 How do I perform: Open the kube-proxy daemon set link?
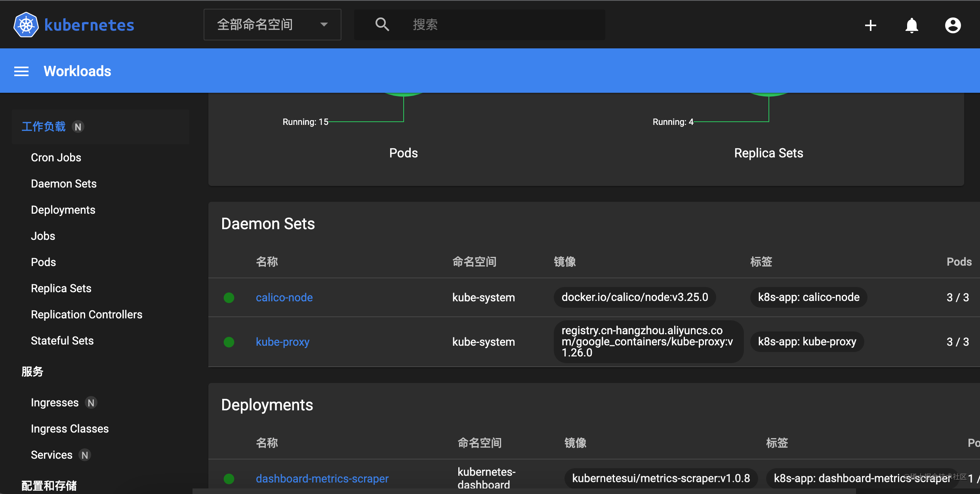(282, 342)
